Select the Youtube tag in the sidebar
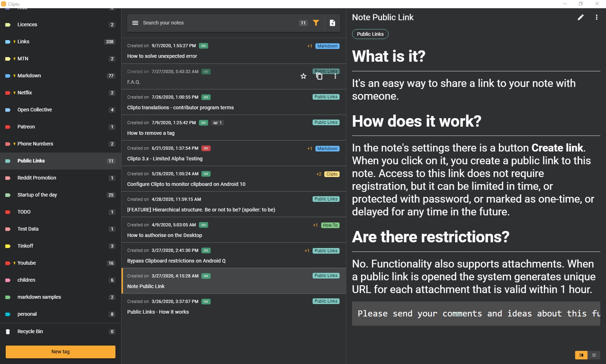Image resolution: width=606 pixels, height=364 pixels. [27, 263]
